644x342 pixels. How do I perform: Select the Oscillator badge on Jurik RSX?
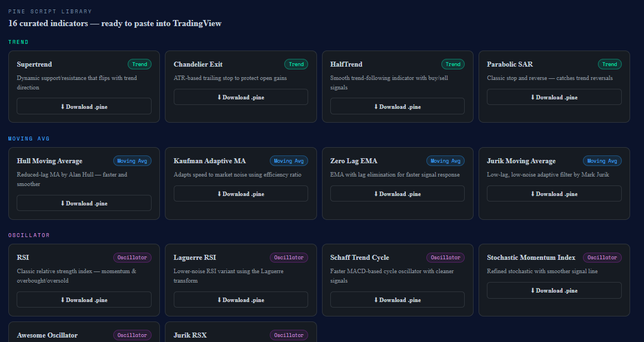(289, 335)
